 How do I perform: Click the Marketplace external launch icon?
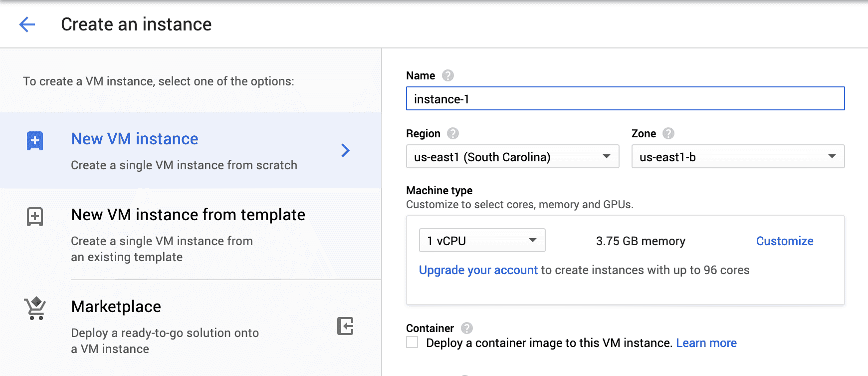tap(345, 326)
